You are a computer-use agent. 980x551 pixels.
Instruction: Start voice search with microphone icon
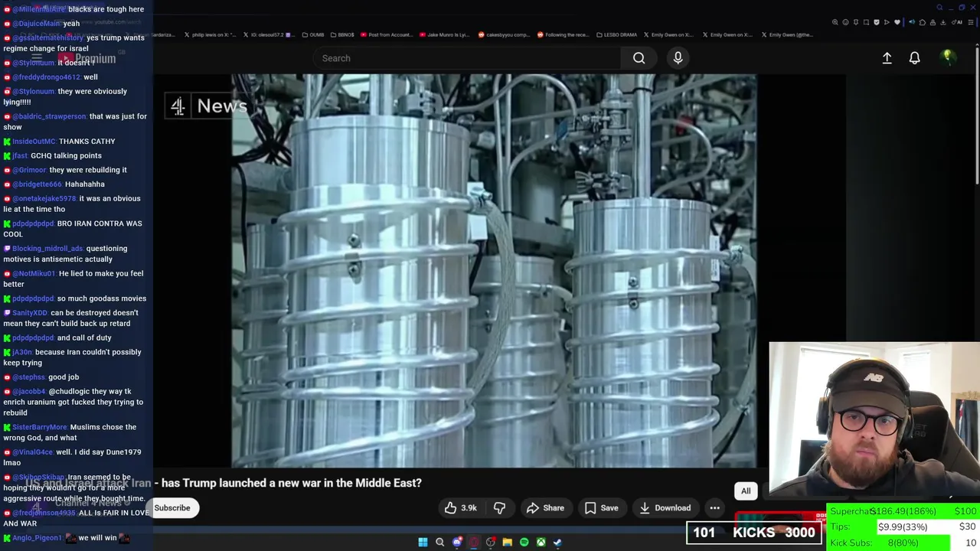coord(678,58)
